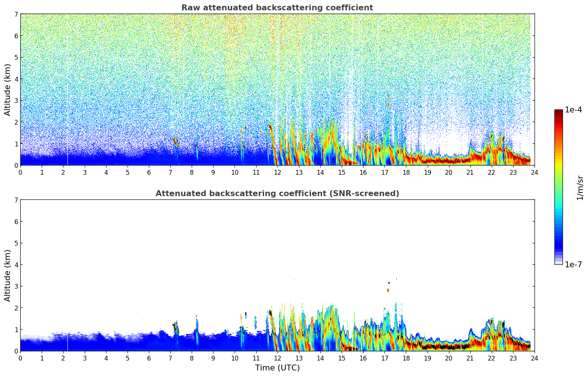Click the backscatter colorbar scale
The width and height of the screenshot is (588, 376).
pos(559,187)
